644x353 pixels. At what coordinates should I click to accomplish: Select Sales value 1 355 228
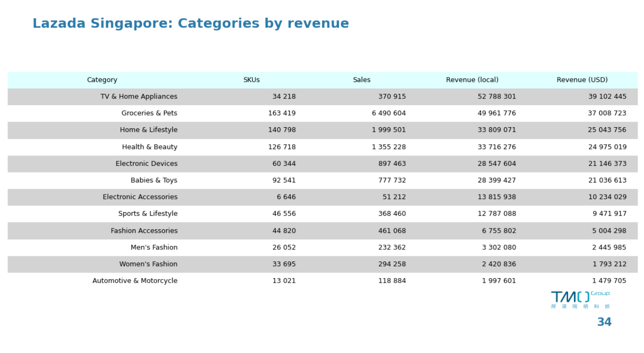point(389,147)
